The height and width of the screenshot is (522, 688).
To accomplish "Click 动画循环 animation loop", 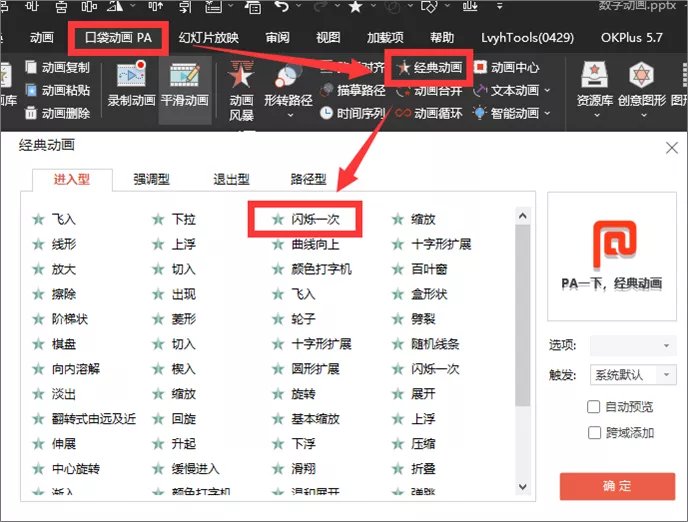I will pyautogui.click(x=429, y=113).
